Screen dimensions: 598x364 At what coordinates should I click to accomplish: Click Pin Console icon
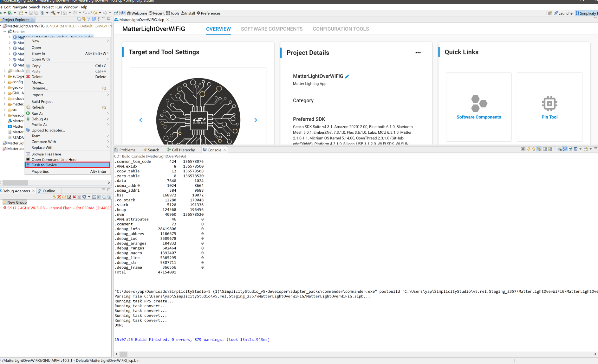click(571, 149)
